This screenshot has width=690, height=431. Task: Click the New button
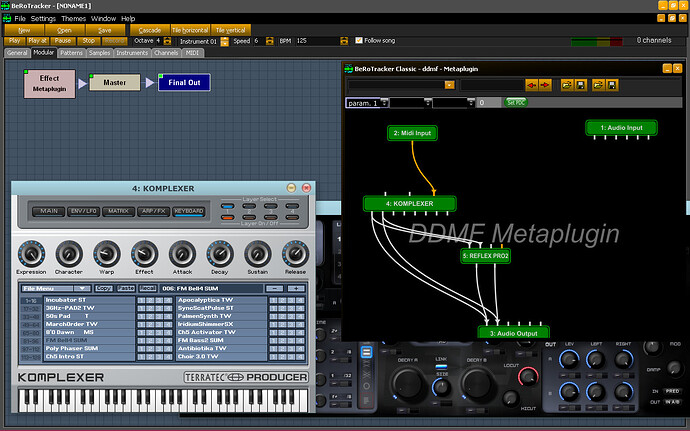tap(24, 30)
